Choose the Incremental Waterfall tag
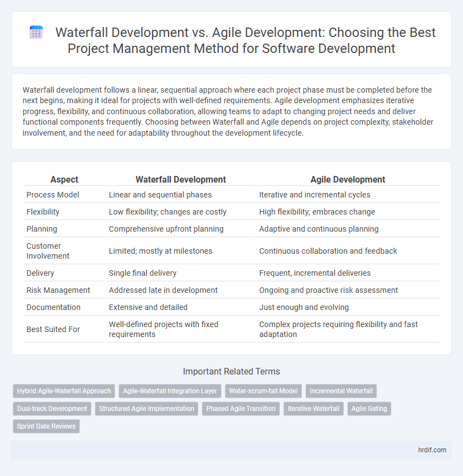The image size is (463, 476). (341, 391)
